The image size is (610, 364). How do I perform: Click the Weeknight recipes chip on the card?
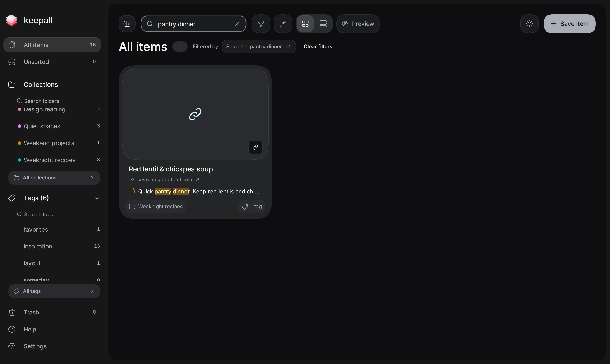[156, 207]
